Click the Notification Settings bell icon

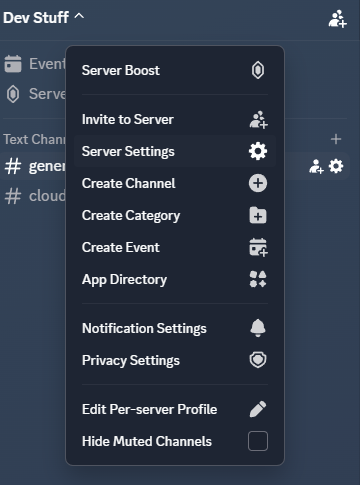point(258,328)
